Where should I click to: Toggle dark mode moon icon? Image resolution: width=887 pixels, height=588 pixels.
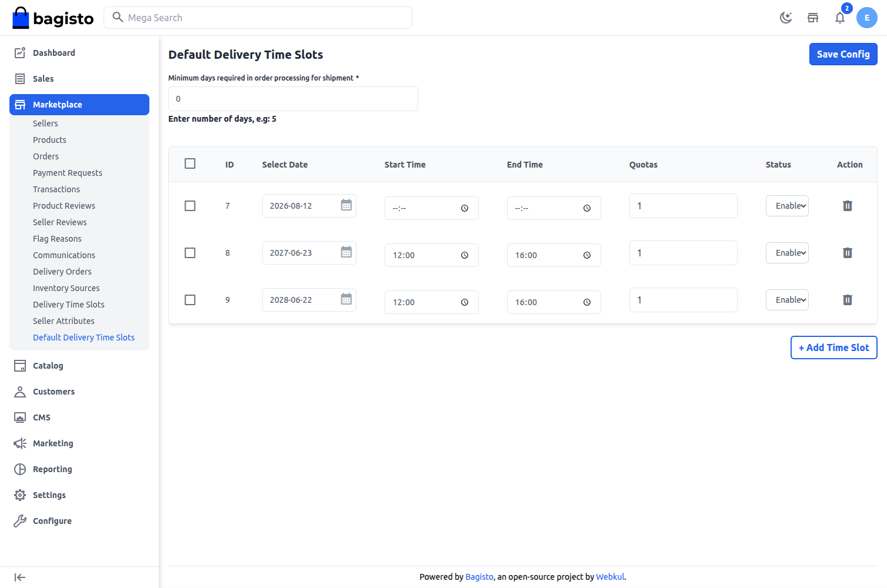click(x=786, y=18)
